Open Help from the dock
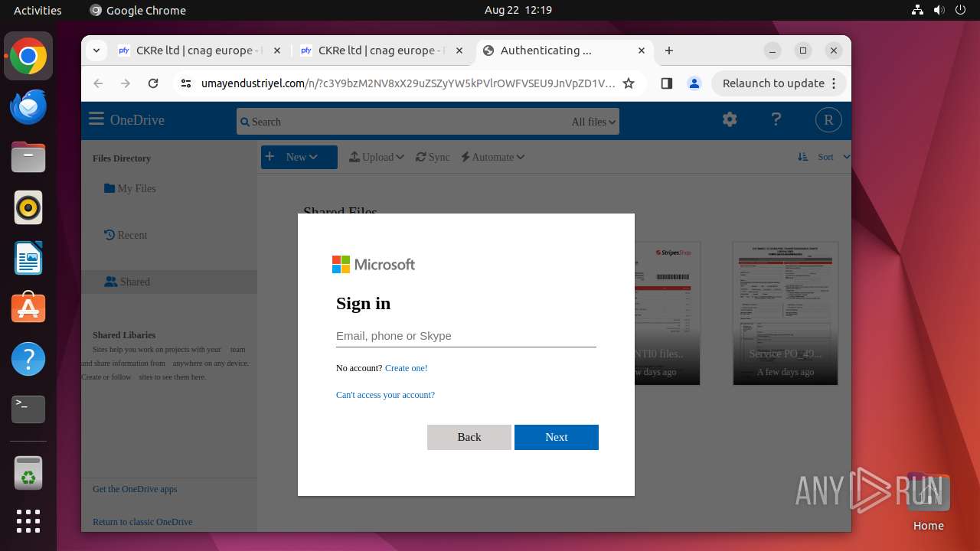Screen dimensions: 980x551 point(28,358)
